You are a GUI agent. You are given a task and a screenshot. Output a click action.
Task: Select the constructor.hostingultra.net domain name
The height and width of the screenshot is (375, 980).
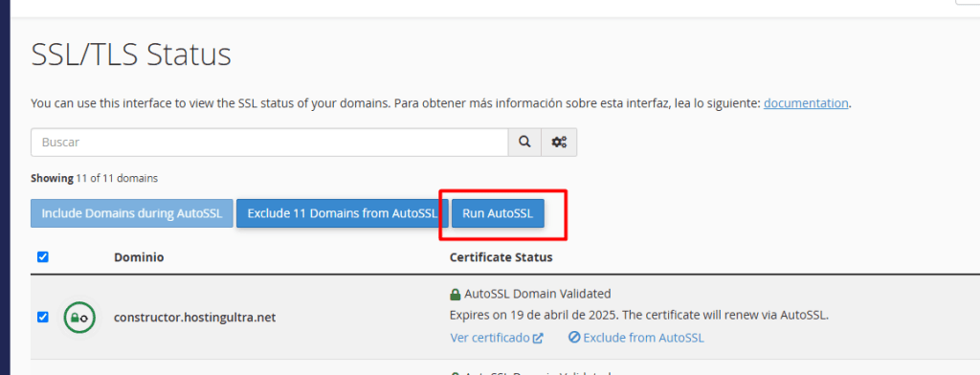pos(194,318)
